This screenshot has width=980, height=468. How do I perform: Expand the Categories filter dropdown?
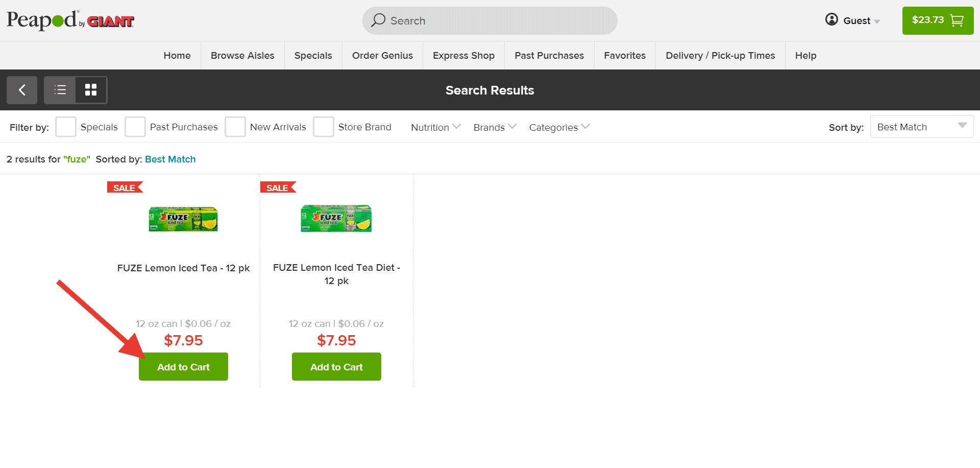(559, 127)
